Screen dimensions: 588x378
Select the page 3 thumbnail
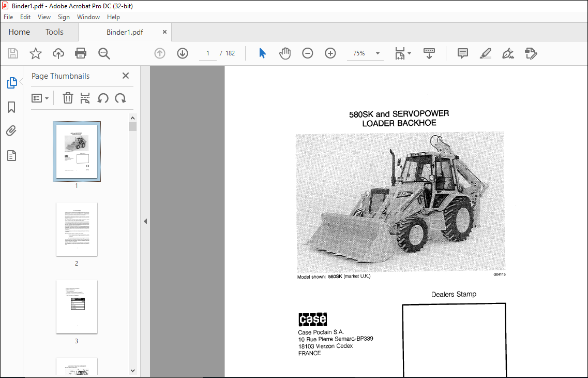(77, 307)
